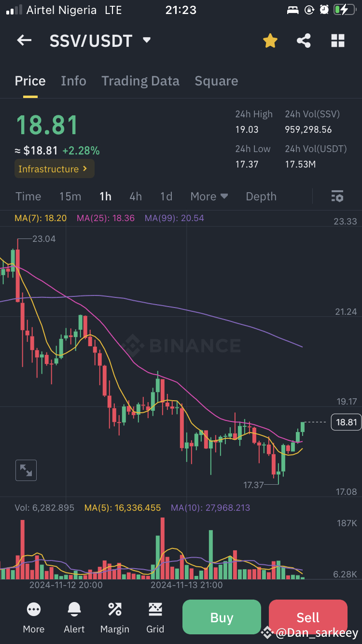
Task: Tap the share icon
Action: click(304, 41)
